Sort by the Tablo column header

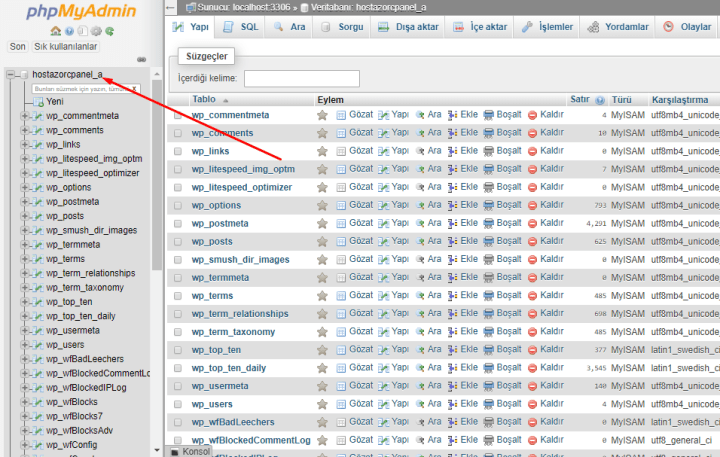pos(204,100)
